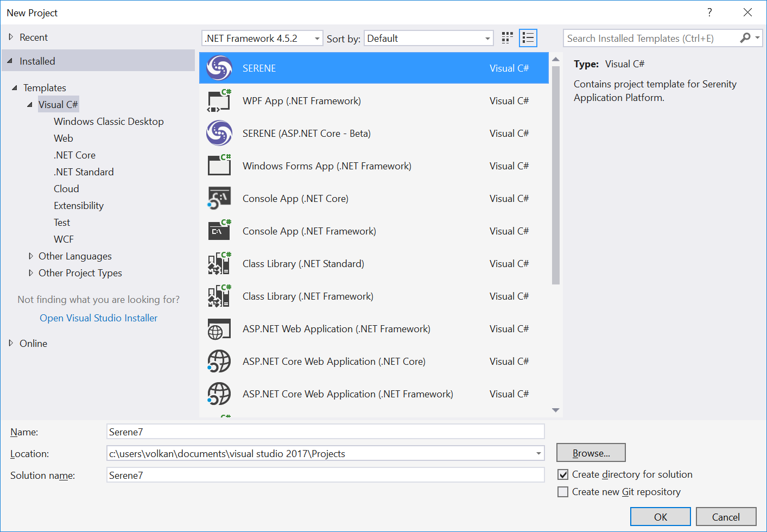
Task: Select Windows Classic Desktop category
Action: [x=109, y=122]
